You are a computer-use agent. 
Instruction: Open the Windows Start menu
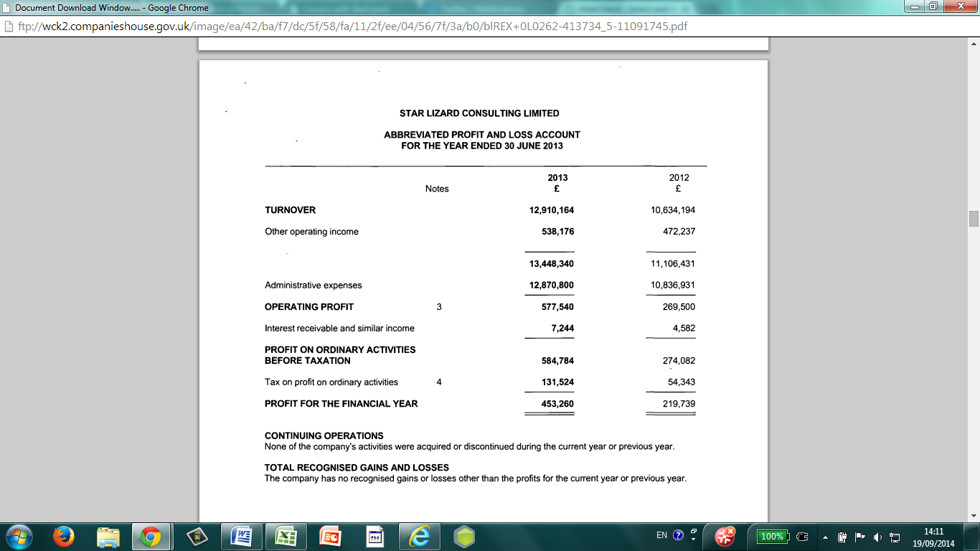click(19, 536)
